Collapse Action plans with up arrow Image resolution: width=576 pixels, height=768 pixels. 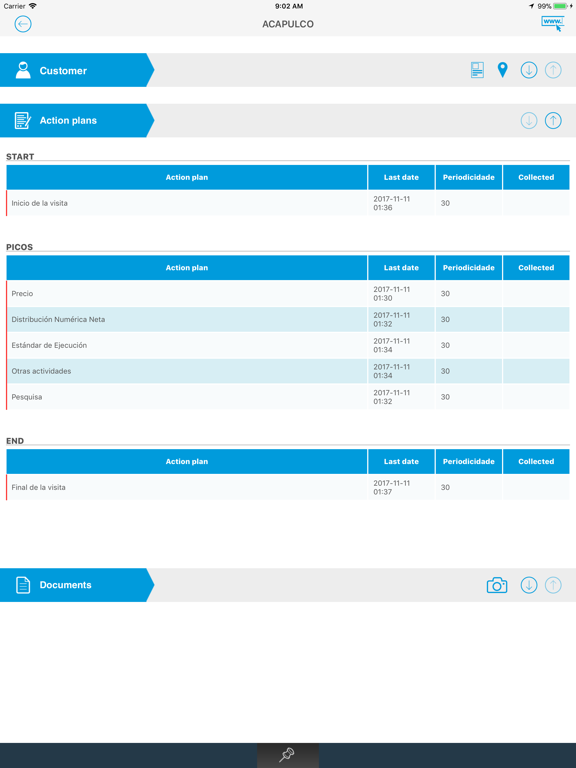coord(553,120)
